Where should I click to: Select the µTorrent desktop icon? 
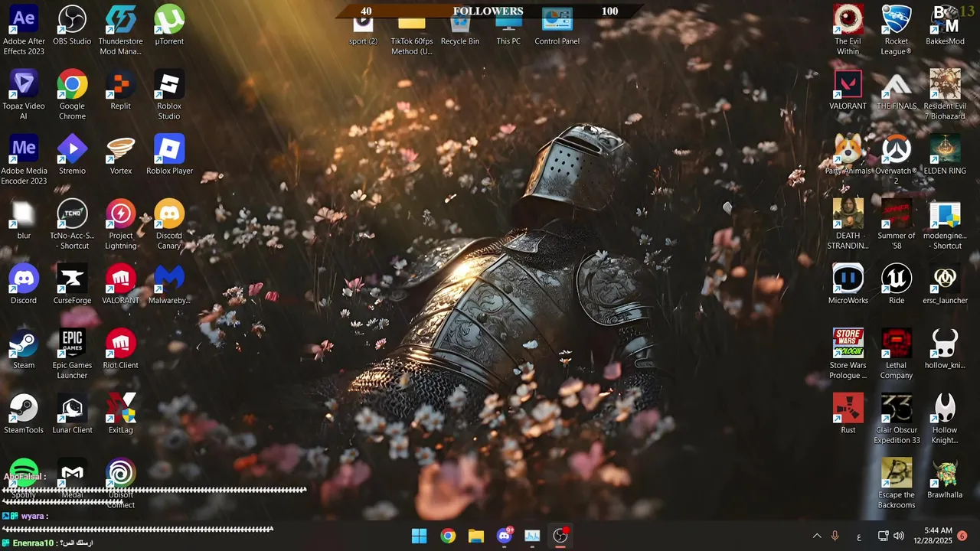(169, 25)
